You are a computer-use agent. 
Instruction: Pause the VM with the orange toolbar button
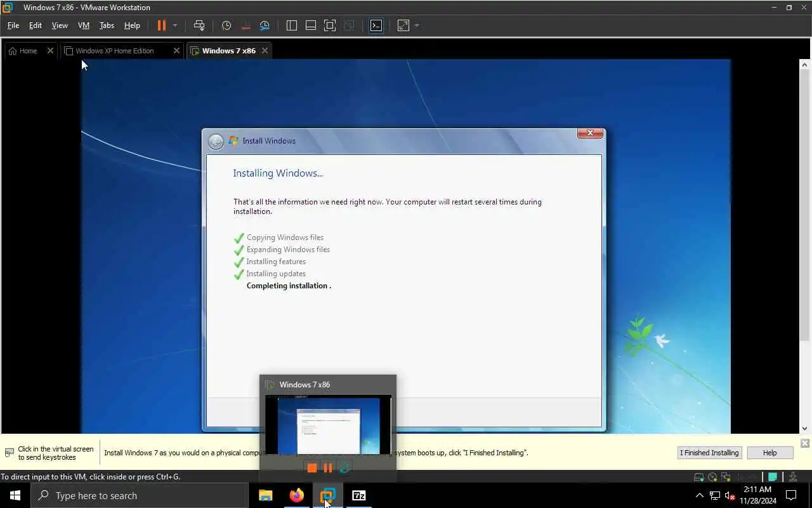[161, 25]
